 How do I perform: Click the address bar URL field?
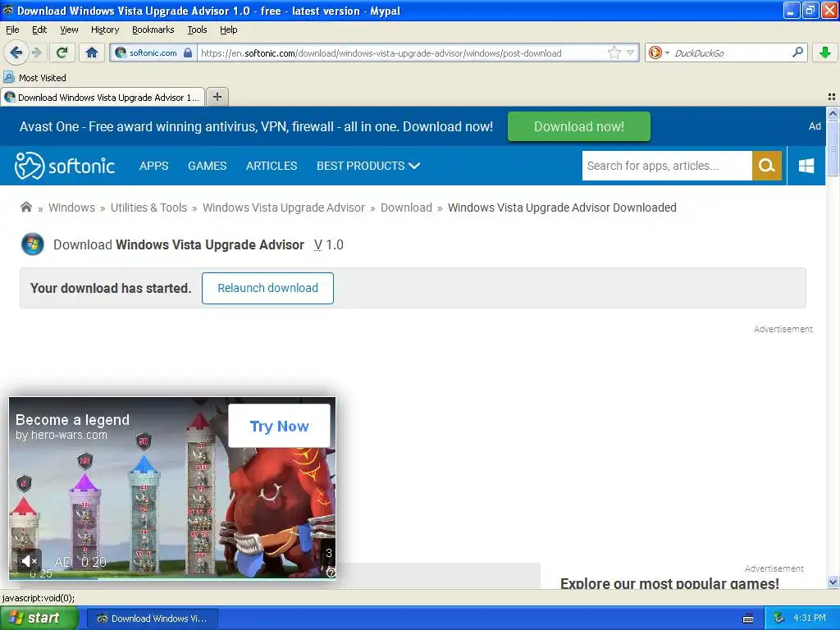pos(402,52)
